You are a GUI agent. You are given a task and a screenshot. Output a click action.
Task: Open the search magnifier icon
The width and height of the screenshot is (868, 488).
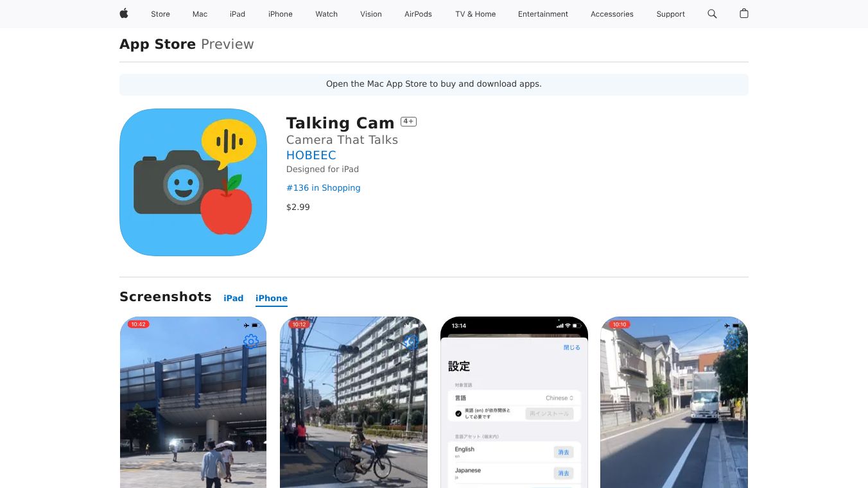pyautogui.click(x=712, y=13)
